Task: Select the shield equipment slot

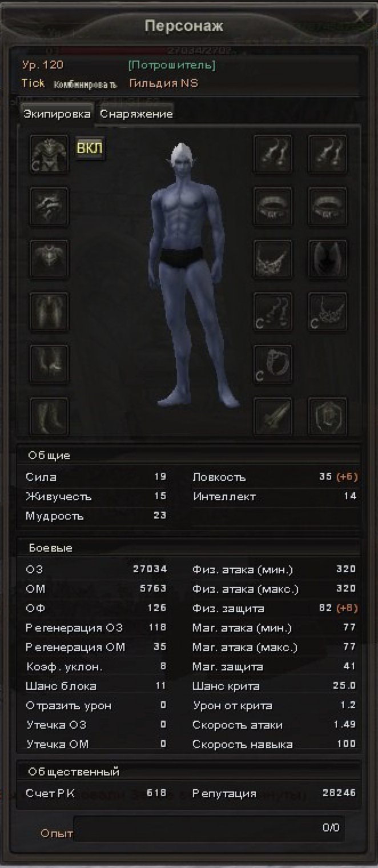Action: coord(328,417)
